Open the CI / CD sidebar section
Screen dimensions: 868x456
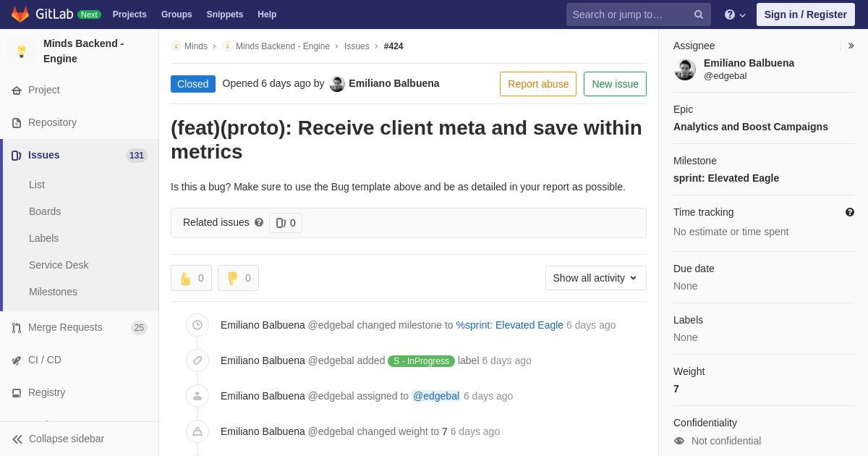tap(45, 360)
